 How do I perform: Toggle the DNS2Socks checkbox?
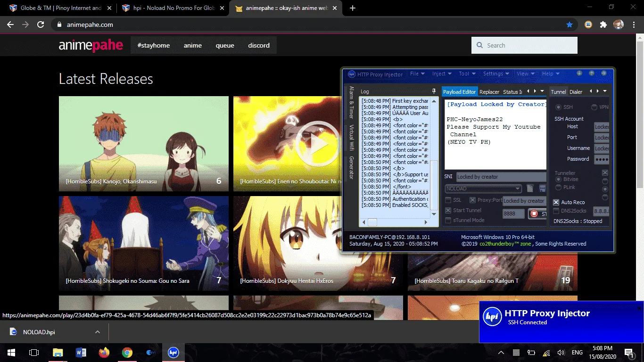pyautogui.click(x=556, y=211)
